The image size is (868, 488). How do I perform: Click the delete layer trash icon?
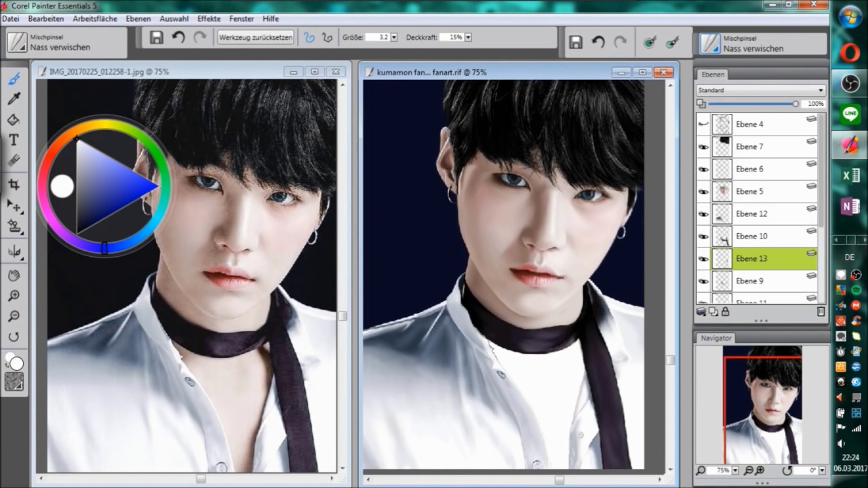coord(821,311)
